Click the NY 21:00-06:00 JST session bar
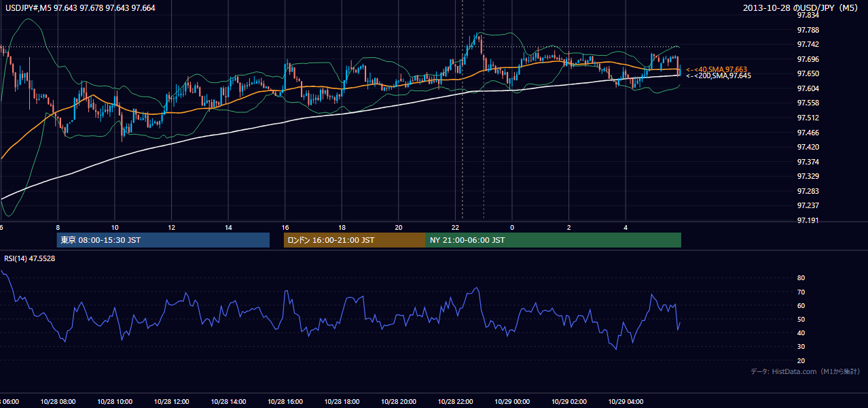 coord(554,240)
